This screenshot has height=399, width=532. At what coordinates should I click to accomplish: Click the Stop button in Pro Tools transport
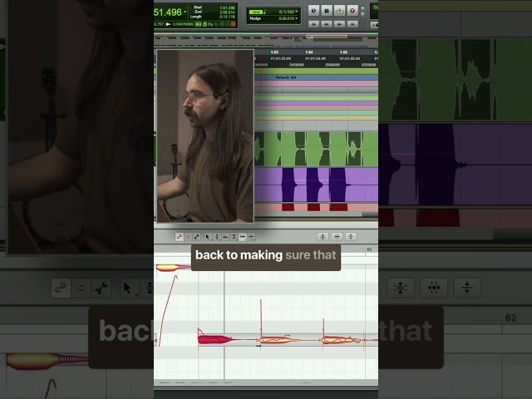327,11
